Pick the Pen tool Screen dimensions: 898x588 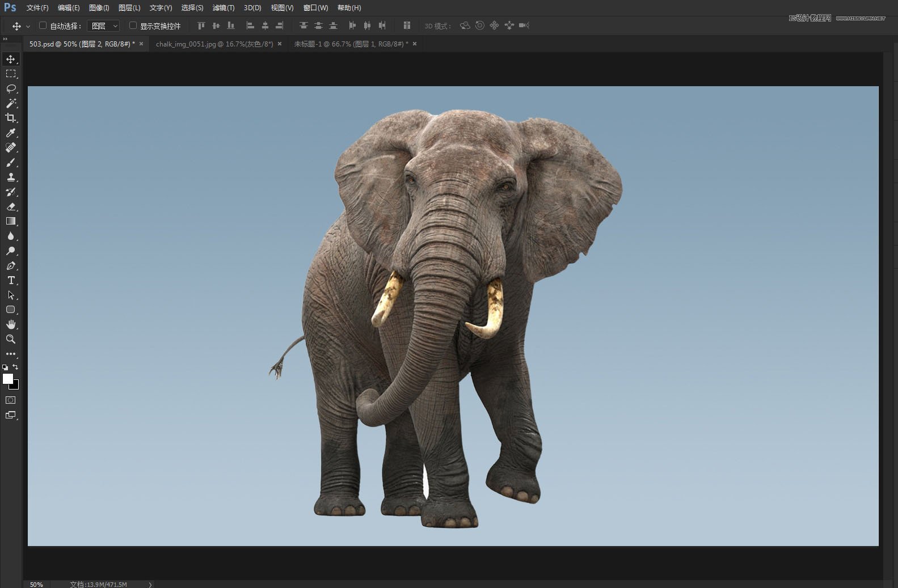coord(11,265)
